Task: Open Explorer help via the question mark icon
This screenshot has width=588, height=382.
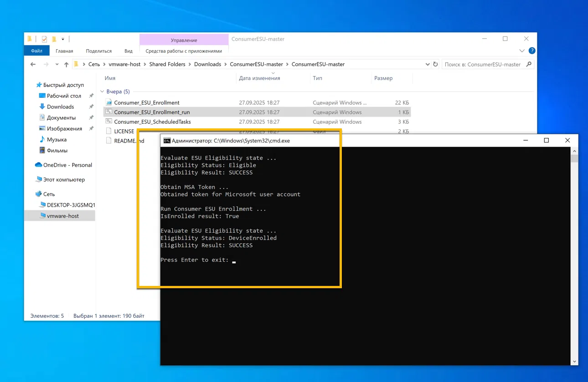Action: pos(532,51)
